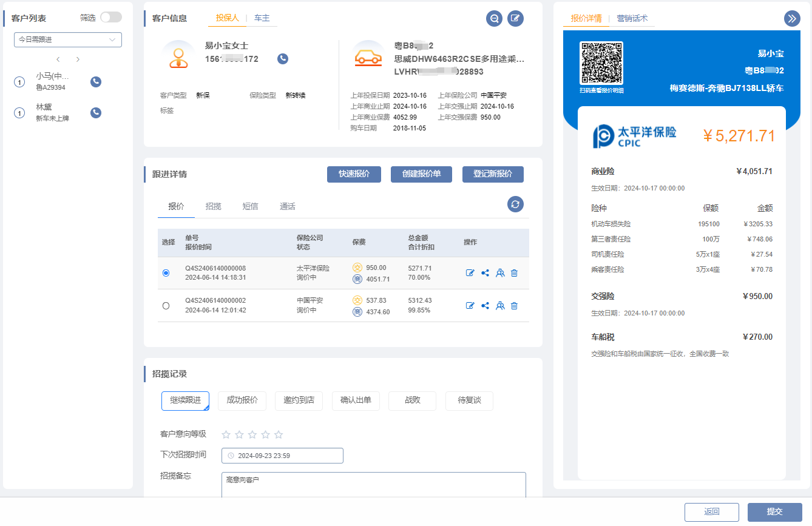Click 机动车损失险 coverage row
812x526 pixels.
(x=682, y=224)
